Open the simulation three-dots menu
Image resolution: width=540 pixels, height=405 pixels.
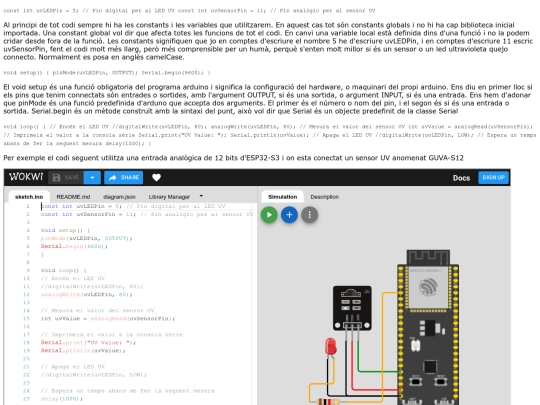pyautogui.click(x=309, y=215)
